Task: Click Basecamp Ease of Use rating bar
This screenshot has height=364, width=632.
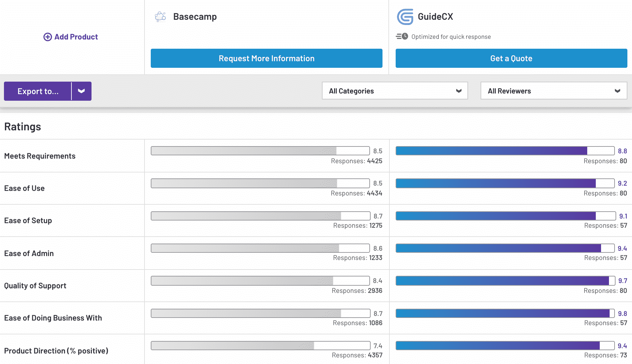Action: (260, 183)
